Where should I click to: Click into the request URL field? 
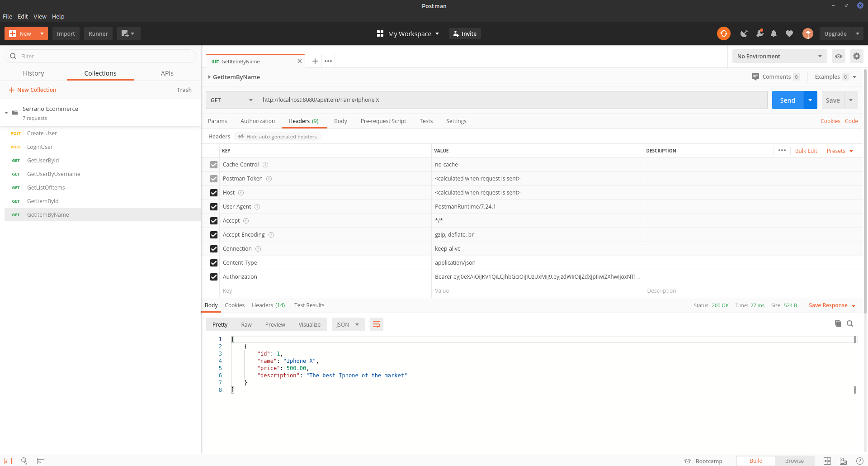pyautogui.click(x=513, y=100)
